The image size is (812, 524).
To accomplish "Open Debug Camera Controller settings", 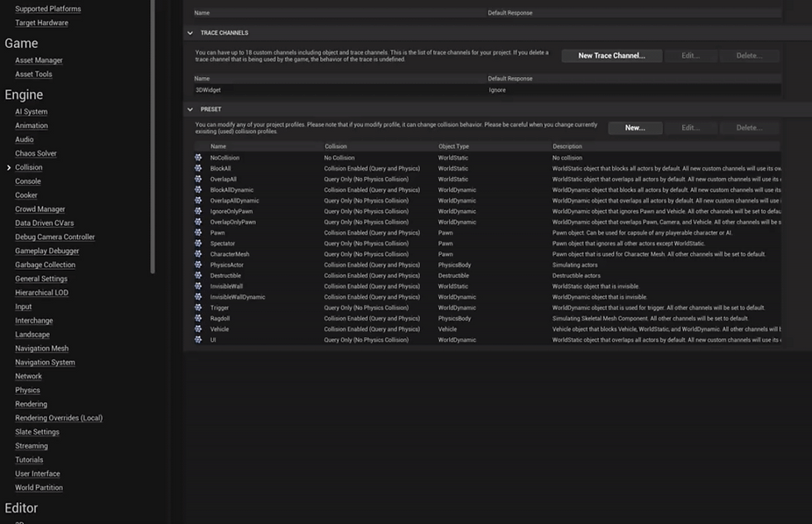I will tap(55, 237).
